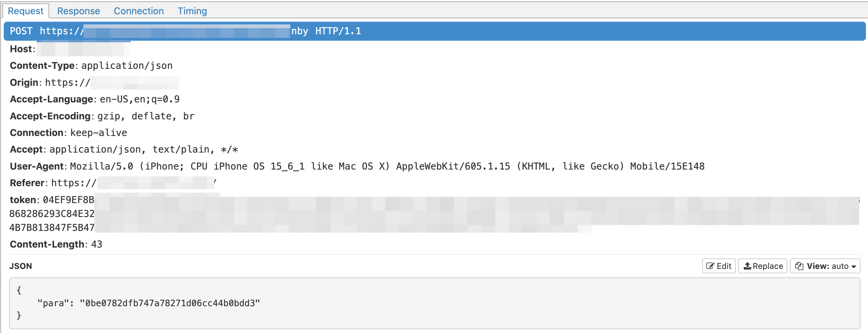Click the Edit button to modify the request
The width and height of the screenshot is (868, 333).
click(x=719, y=266)
